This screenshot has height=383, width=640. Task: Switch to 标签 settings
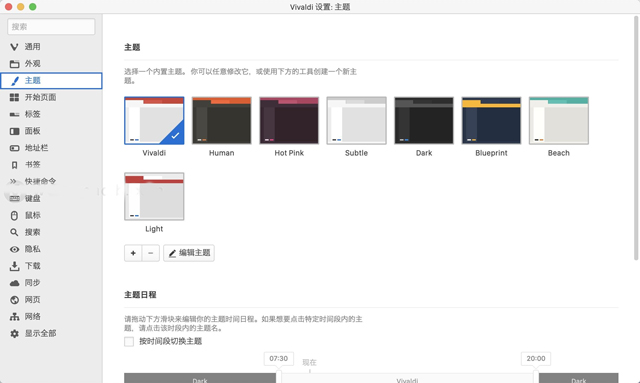pyautogui.click(x=51, y=114)
